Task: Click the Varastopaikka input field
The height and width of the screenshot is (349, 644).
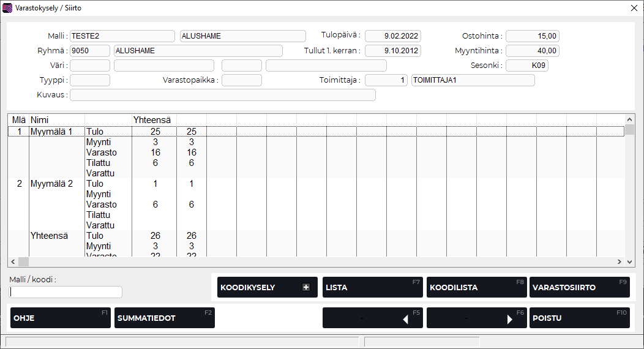Action: click(x=242, y=80)
